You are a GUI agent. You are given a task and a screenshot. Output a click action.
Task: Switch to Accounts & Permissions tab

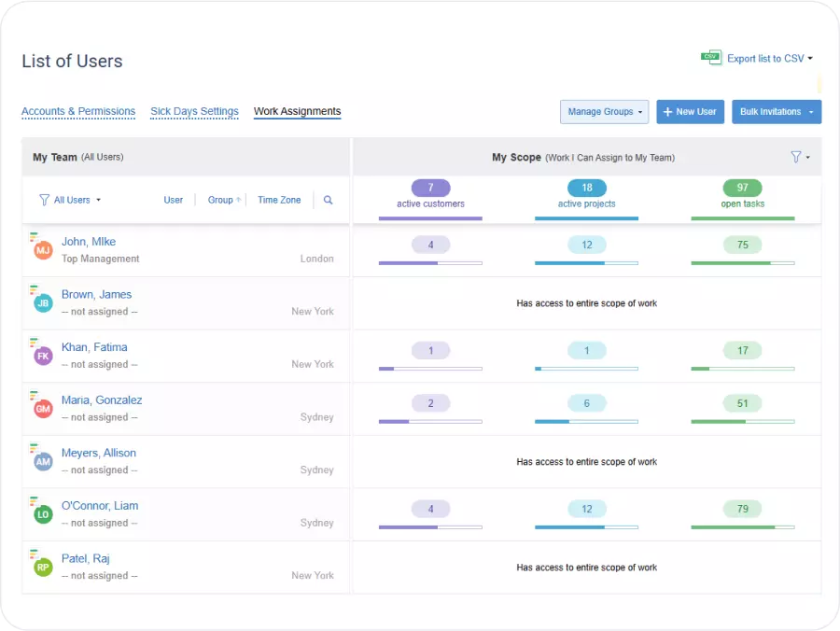[x=78, y=111]
